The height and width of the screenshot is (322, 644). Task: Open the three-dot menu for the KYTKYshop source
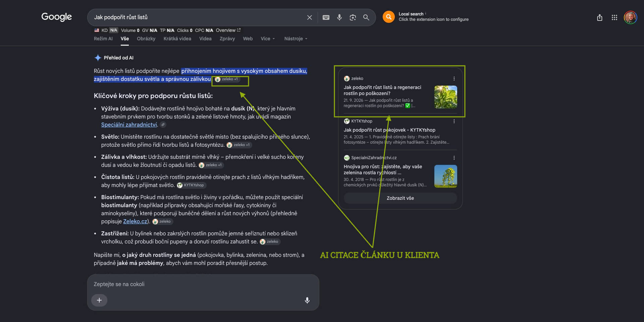454,121
